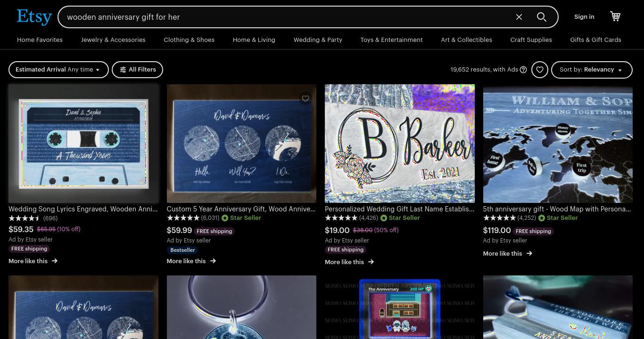
Task: Click the Bestseller badge
Action: pyautogui.click(x=182, y=250)
